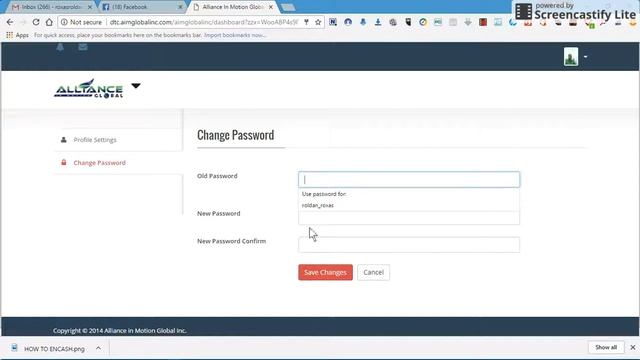
Task: Expand the black arrow next to logo
Action: point(136,86)
